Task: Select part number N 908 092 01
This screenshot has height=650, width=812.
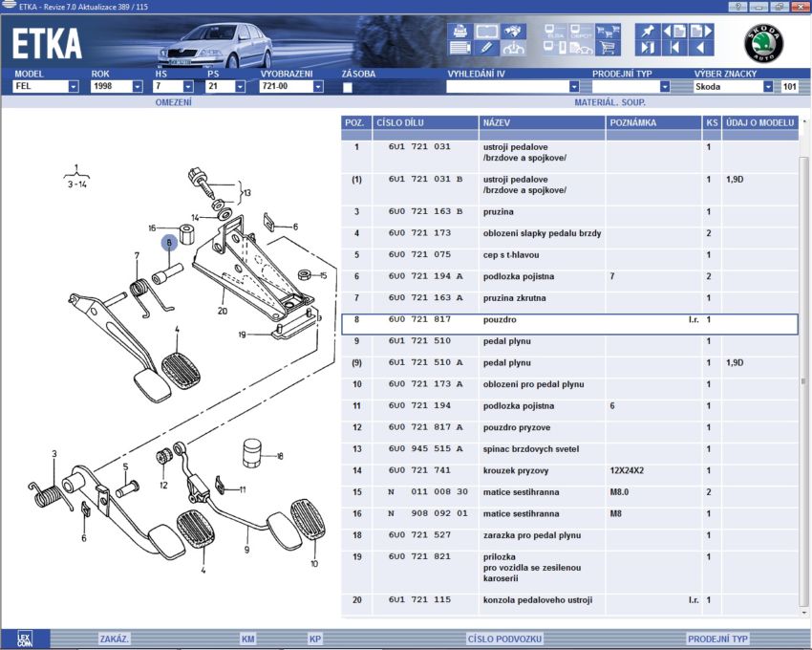Action: (428, 513)
